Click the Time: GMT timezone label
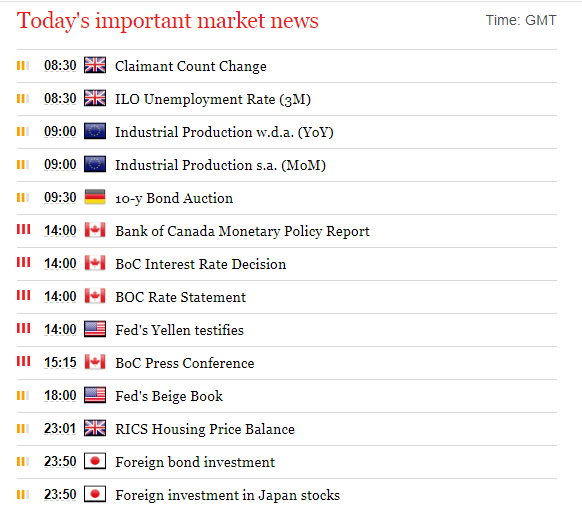Viewport: 582px width, 521px height. coord(521,20)
